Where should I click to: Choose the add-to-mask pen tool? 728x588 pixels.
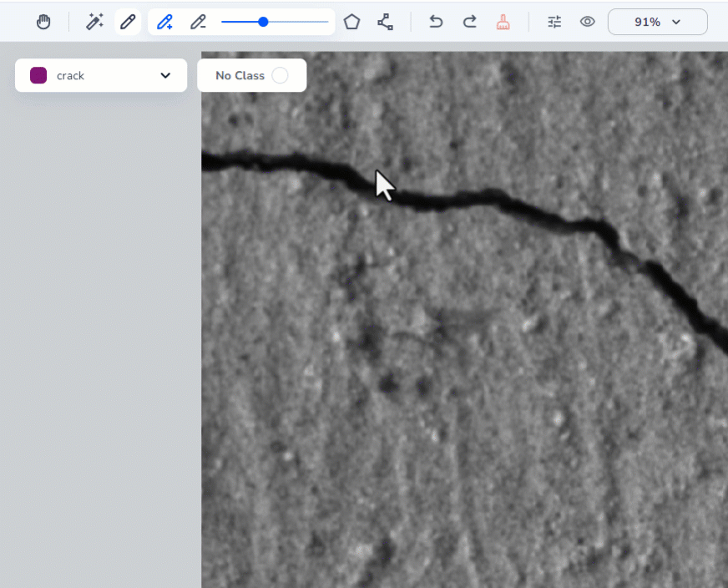click(164, 22)
